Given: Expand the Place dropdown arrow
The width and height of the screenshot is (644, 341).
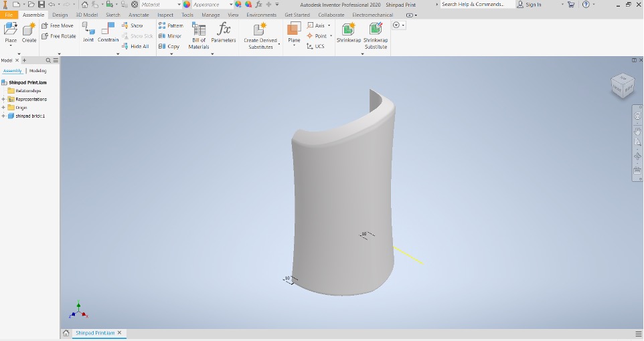Looking at the screenshot, I should point(11,45).
